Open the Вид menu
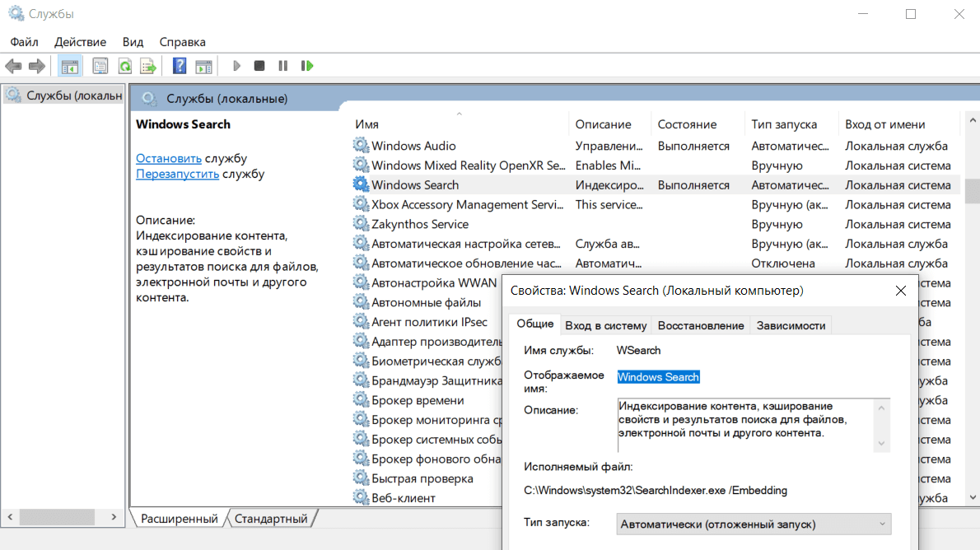980x550 pixels. click(x=133, y=42)
